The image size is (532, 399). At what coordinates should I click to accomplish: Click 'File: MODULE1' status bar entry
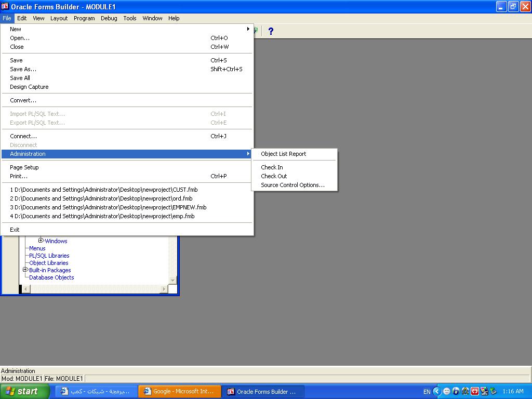pyautogui.click(x=64, y=379)
